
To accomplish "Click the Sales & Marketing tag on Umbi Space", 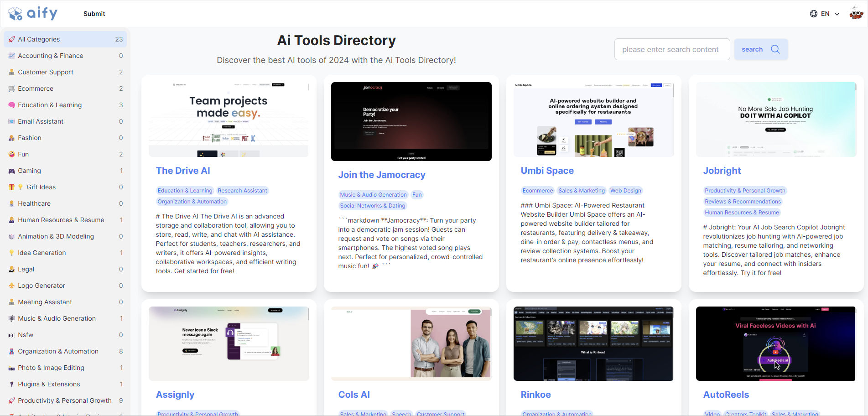I will [582, 191].
